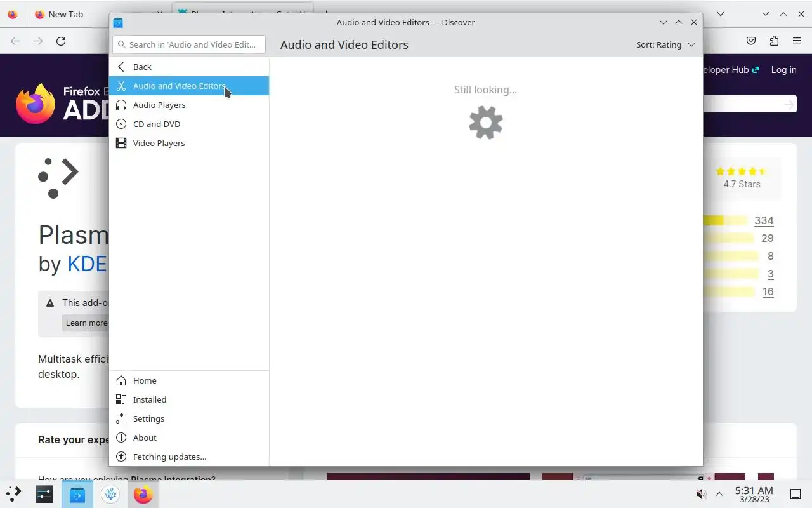
Task: Click the scissors icon for Audio and Video Editors
Action: pos(121,86)
